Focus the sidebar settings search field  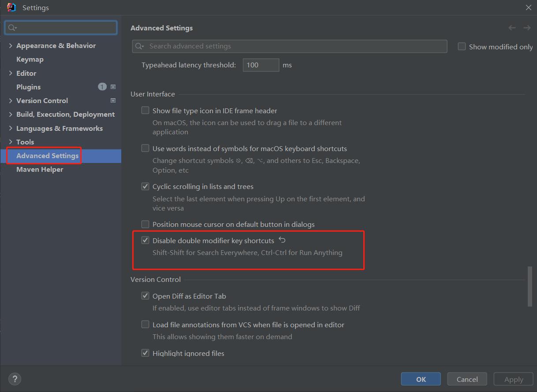tap(61, 28)
